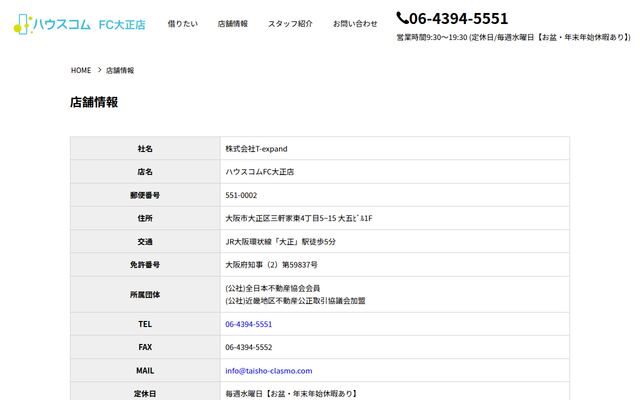640x400 pixels.
Task: Click the FAX row label
Action: (x=145, y=347)
